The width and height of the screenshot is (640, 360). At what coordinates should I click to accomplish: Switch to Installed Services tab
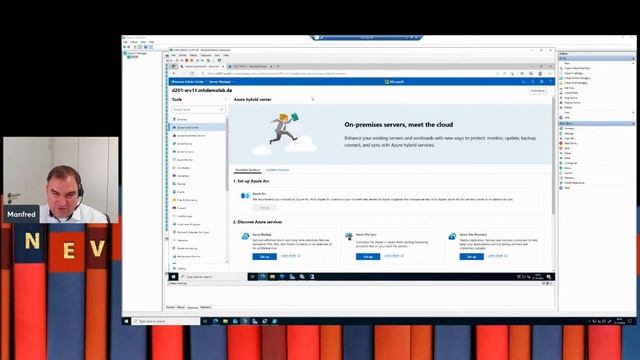coord(278,170)
